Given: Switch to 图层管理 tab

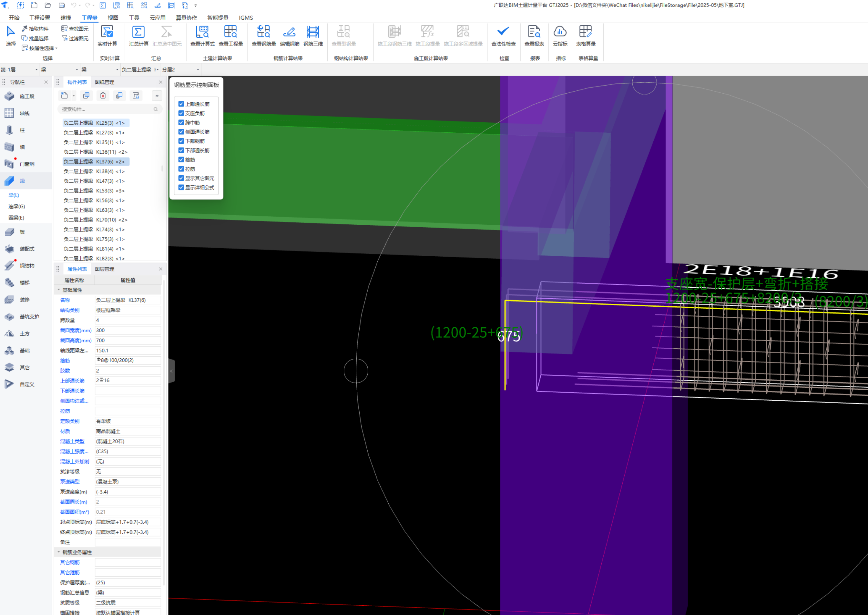Looking at the screenshot, I should coord(105,269).
